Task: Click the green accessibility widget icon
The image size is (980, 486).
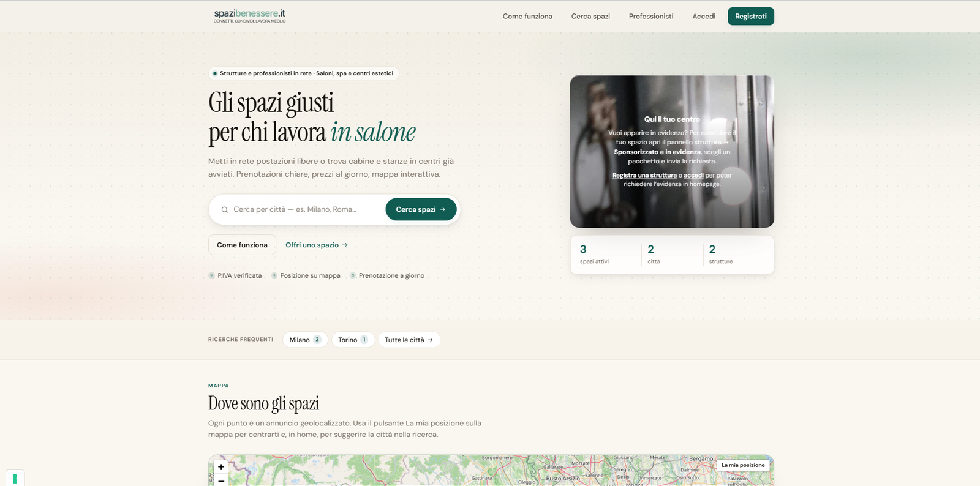Action: [15, 478]
